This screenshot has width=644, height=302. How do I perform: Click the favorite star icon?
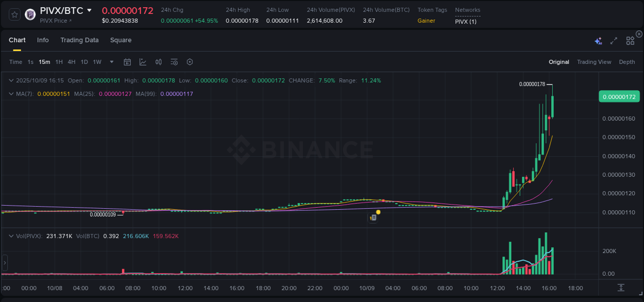pos(14,14)
